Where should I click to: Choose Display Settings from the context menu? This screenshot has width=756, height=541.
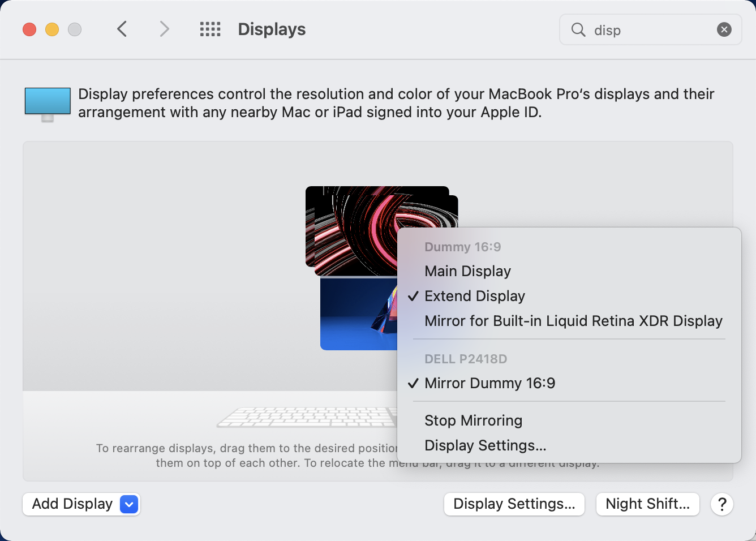[485, 445]
